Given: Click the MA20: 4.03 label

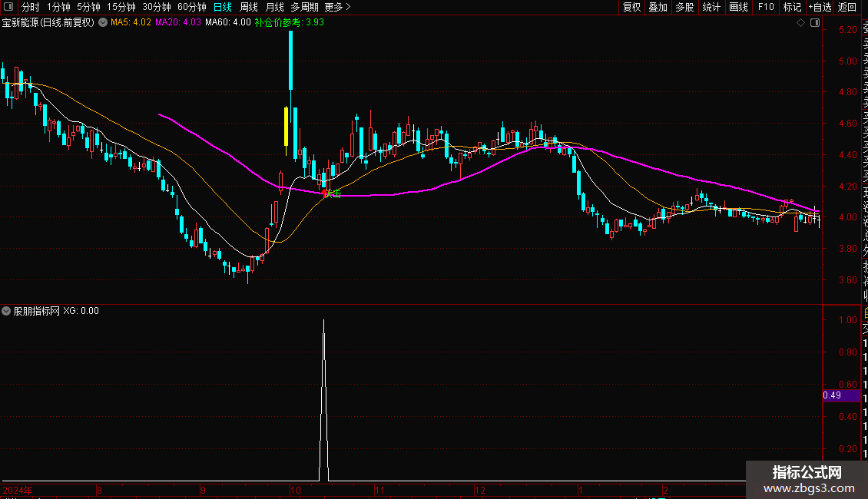Looking at the screenshot, I should (177, 23).
